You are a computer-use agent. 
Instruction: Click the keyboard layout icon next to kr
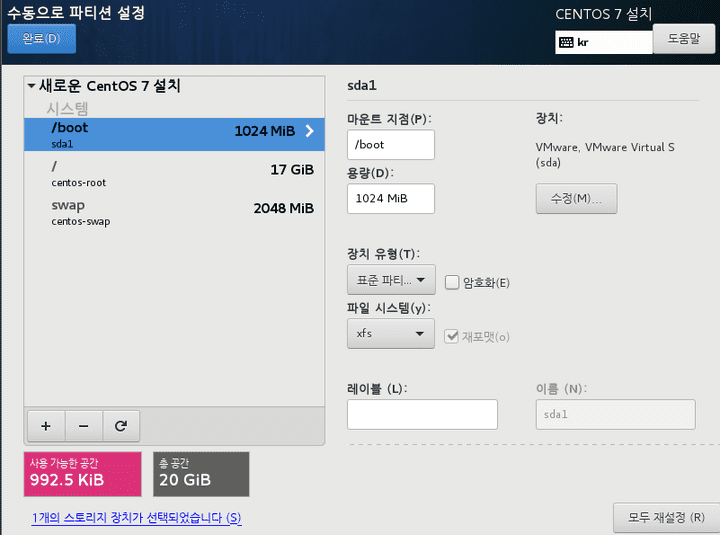pyautogui.click(x=566, y=42)
